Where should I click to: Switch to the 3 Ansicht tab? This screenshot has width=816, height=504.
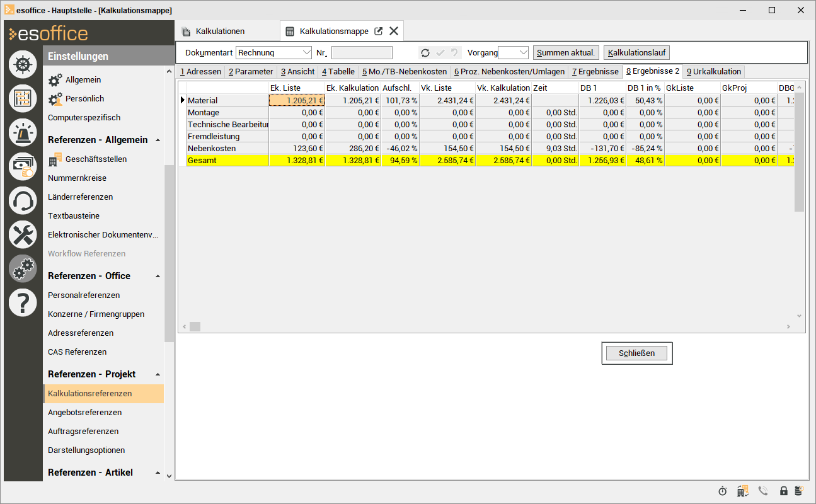[x=298, y=72]
